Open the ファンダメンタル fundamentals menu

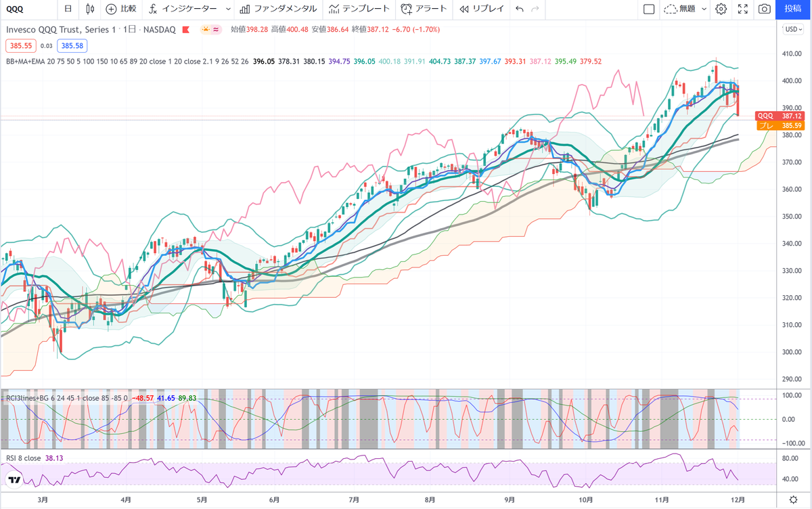tap(278, 9)
